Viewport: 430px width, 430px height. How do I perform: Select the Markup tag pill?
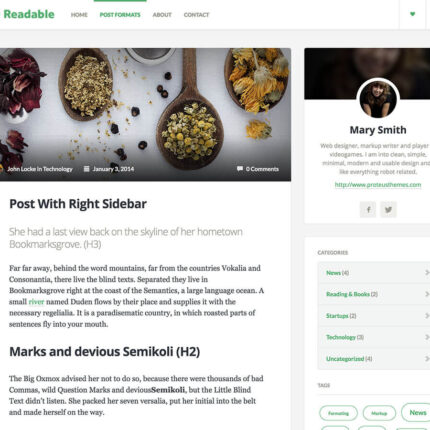[379, 413]
